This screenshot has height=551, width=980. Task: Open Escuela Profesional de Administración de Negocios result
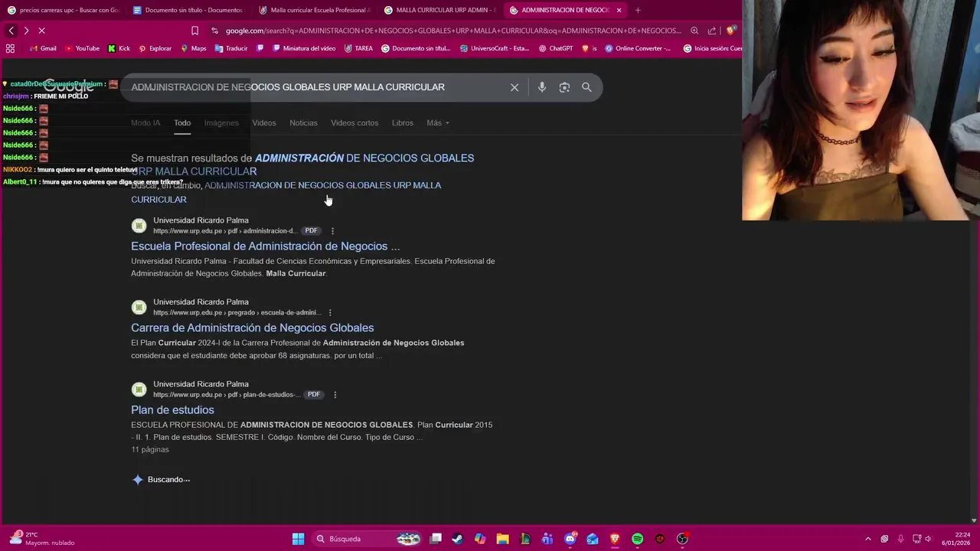pos(265,246)
